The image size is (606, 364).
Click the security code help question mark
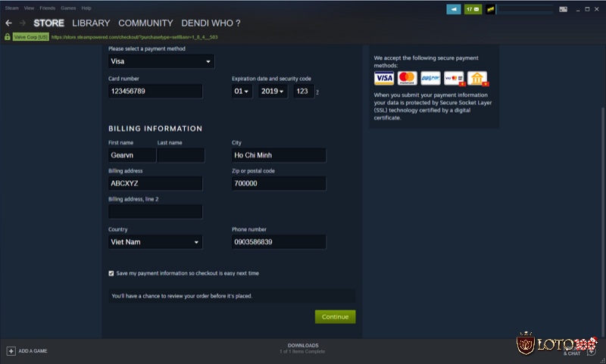coord(317,92)
